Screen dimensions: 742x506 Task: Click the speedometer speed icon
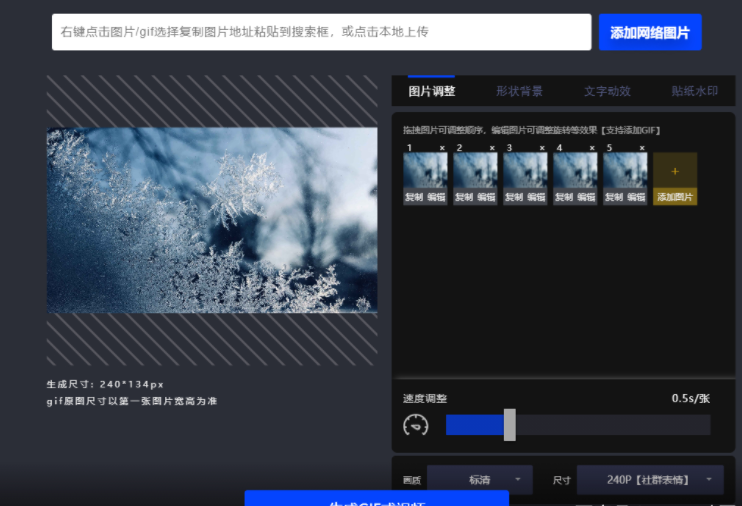(x=416, y=425)
